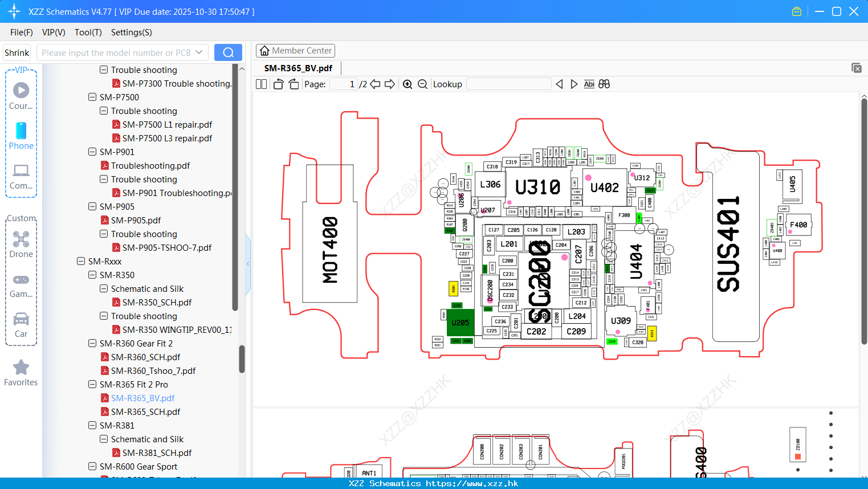Select the Car category icon

pyautogui.click(x=21, y=319)
